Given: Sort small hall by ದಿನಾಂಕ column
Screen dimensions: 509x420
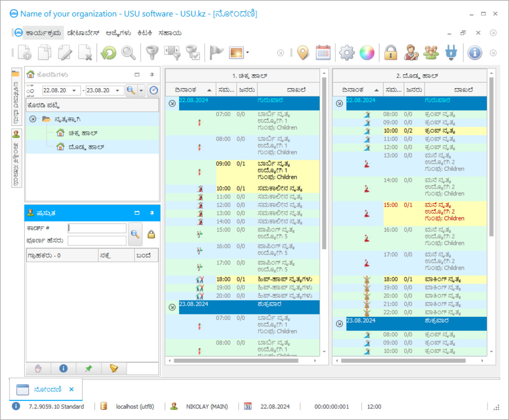Looking at the screenshot, I should tap(191, 90).
